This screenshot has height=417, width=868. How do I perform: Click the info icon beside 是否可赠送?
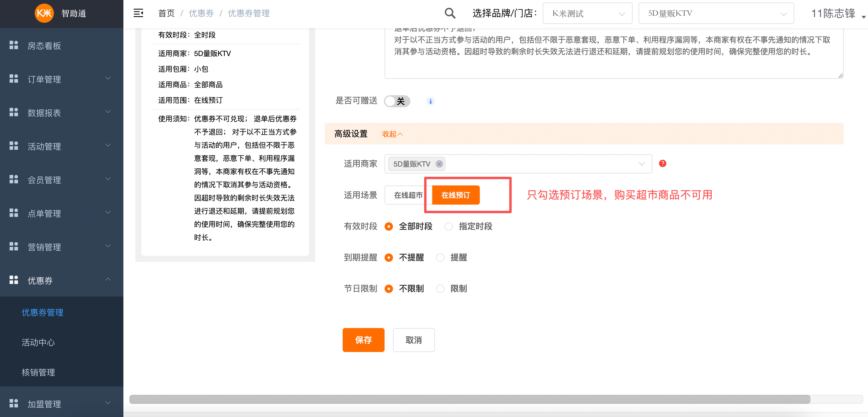click(430, 101)
